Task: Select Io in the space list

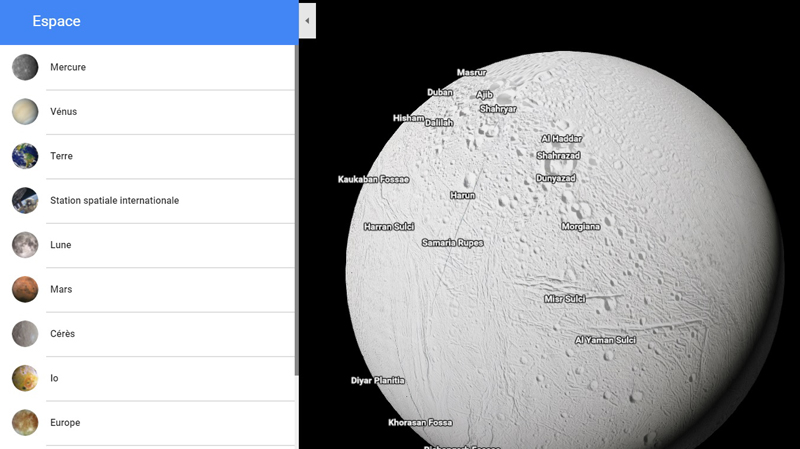Action: (147, 378)
